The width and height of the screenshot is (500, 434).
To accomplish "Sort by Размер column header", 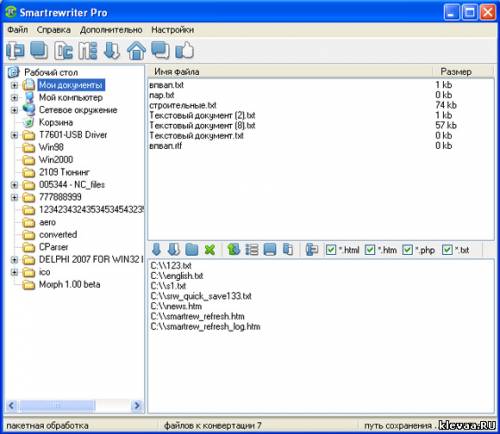I will tap(462, 71).
